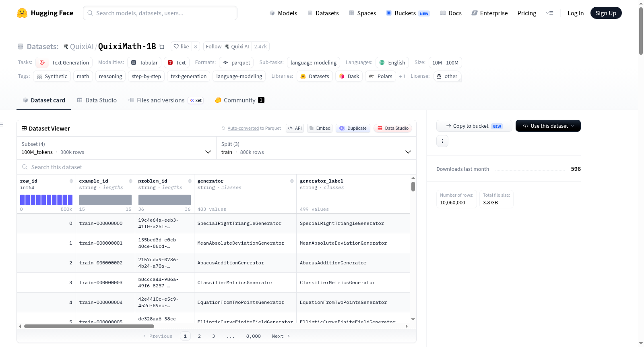The height and width of the screenshot is (347, 644).
Task: Click the like heart button
Action: (x=181, y=46)
